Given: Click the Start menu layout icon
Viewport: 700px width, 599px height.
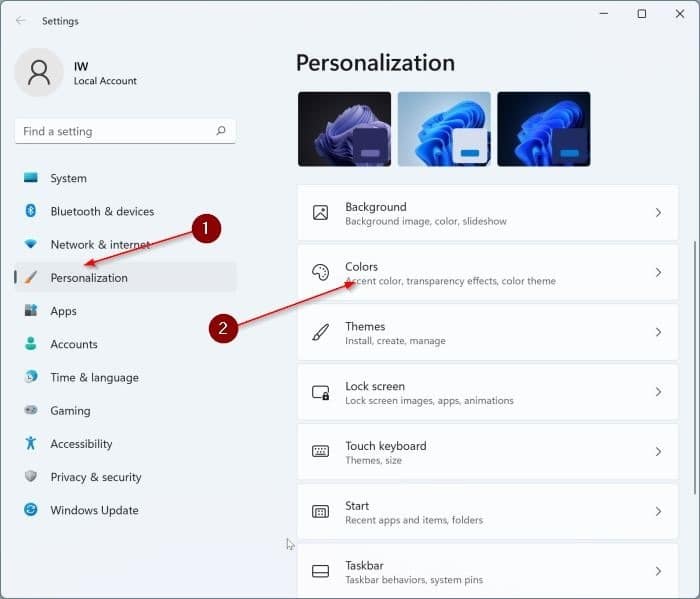Looking at the screenshot, I should (320, 512).
